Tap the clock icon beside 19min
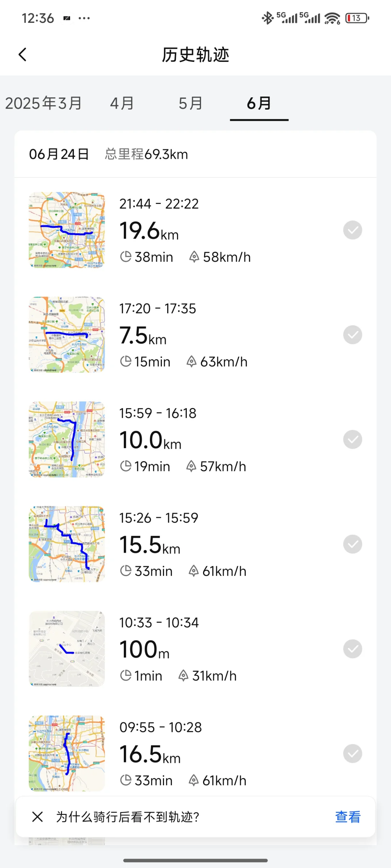The image size is (391, 868). pos(126,466)
